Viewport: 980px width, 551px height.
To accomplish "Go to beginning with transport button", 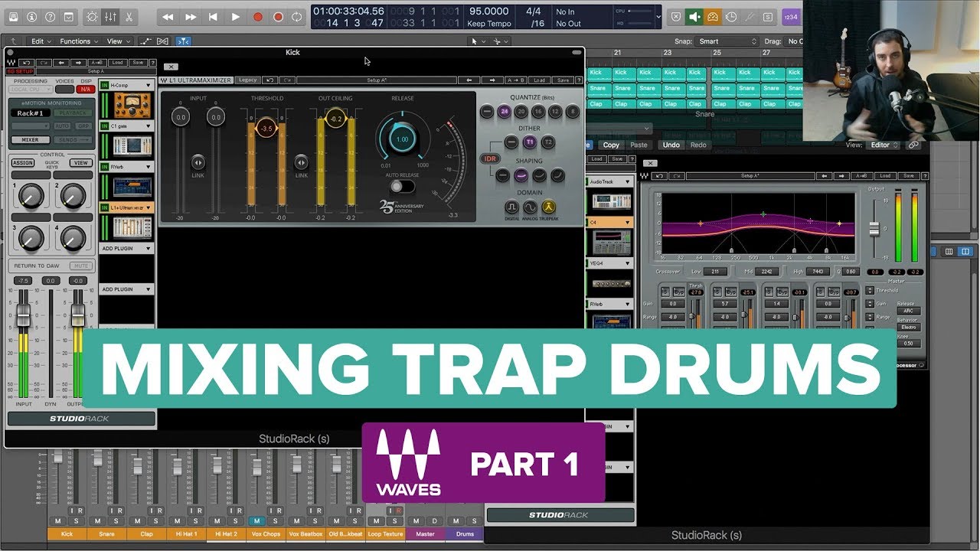I will [213, 17].
